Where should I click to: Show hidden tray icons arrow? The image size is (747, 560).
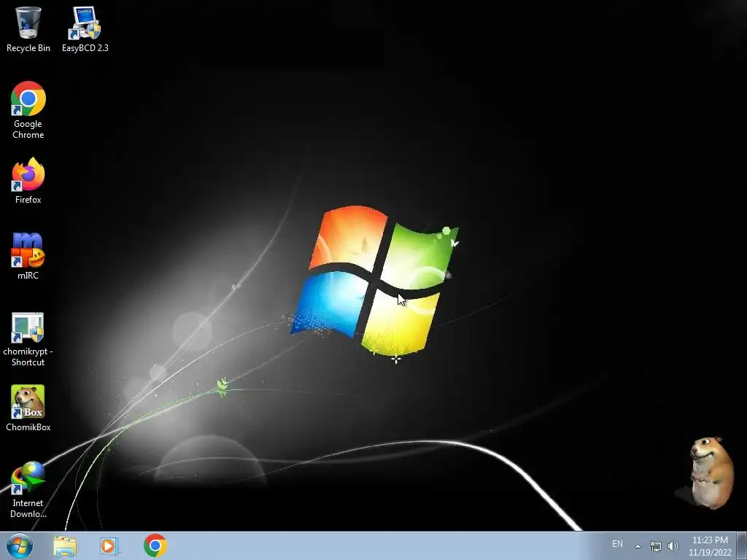coord(638,546)
